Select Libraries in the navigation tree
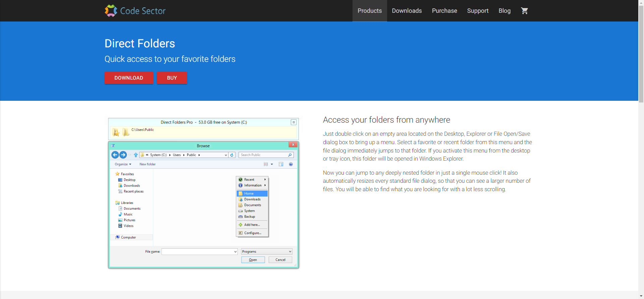The image size is (644, 299). [124, 203]
